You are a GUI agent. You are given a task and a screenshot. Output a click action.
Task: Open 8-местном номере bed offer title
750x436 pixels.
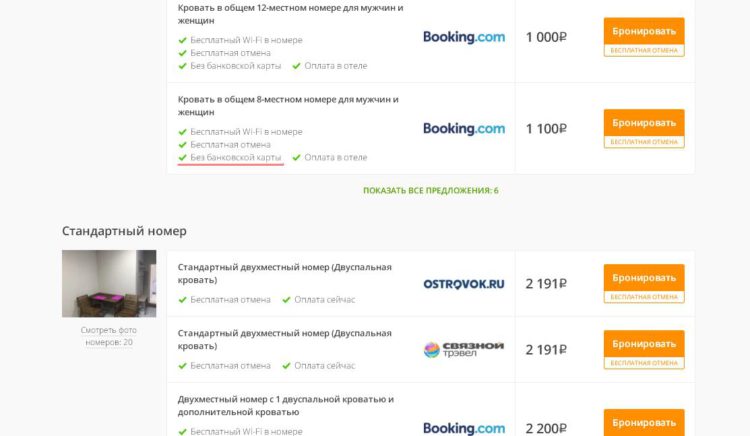288,106
